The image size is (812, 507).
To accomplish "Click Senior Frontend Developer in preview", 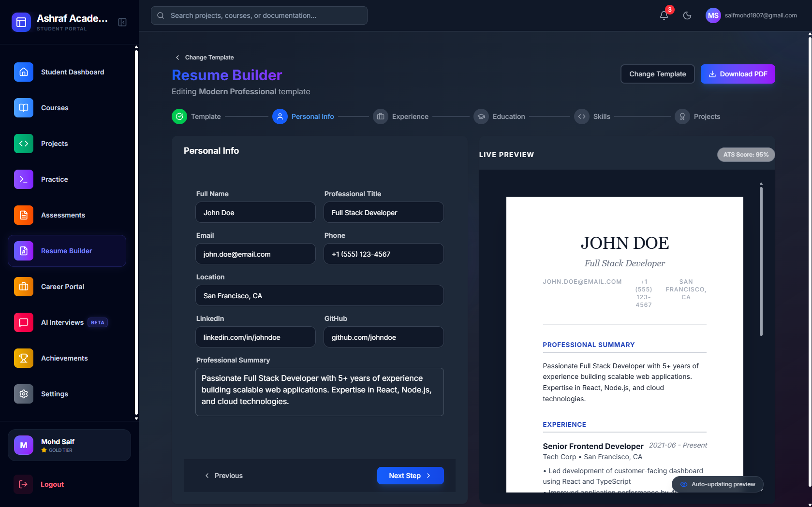I will tap(593, 446).
